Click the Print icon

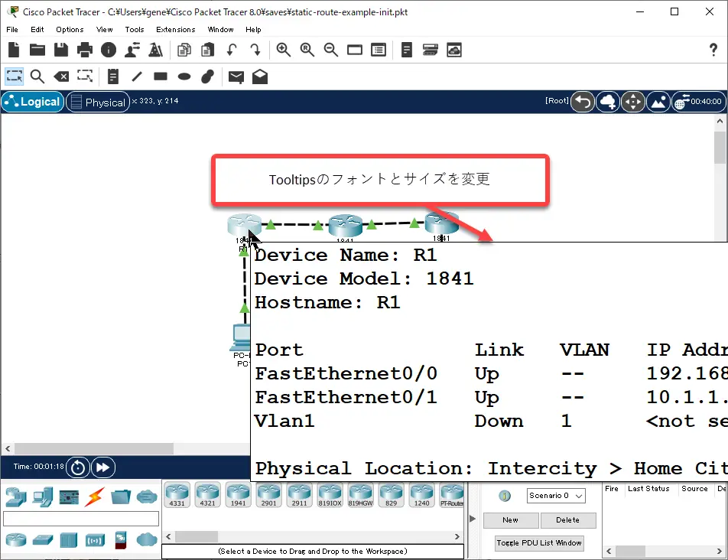pyautogui.click(x=84, y=50)
